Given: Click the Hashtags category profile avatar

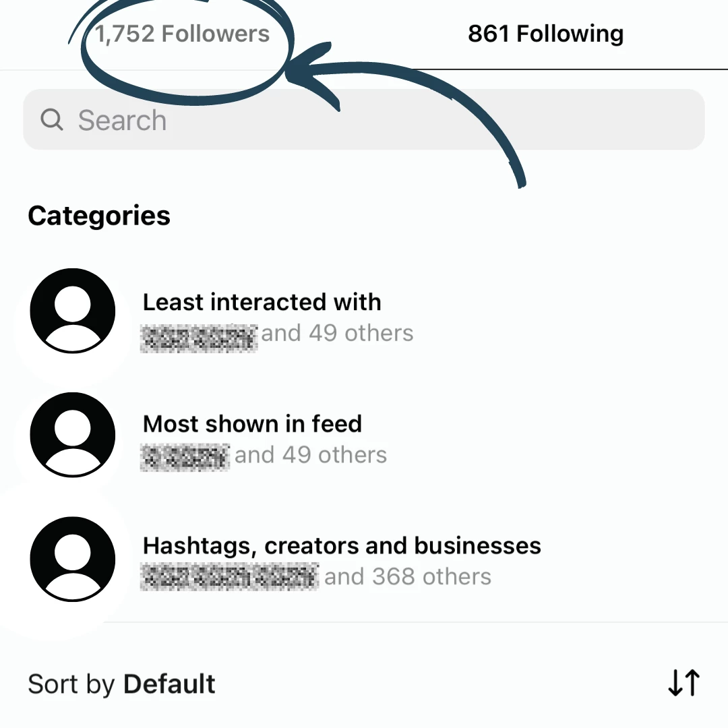Looking at the screenshot, I should click(73, 558).
